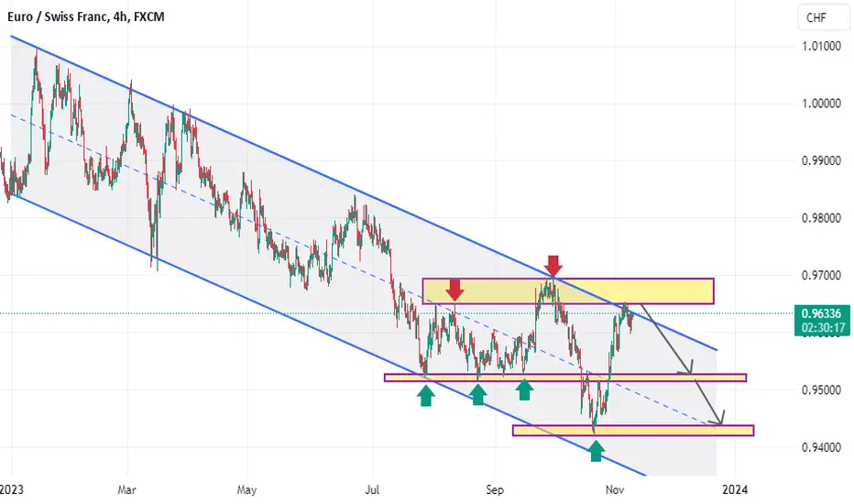Select the 1.00000 price axis label
Screen dimensions: 854x504
[x=821, y=104]
